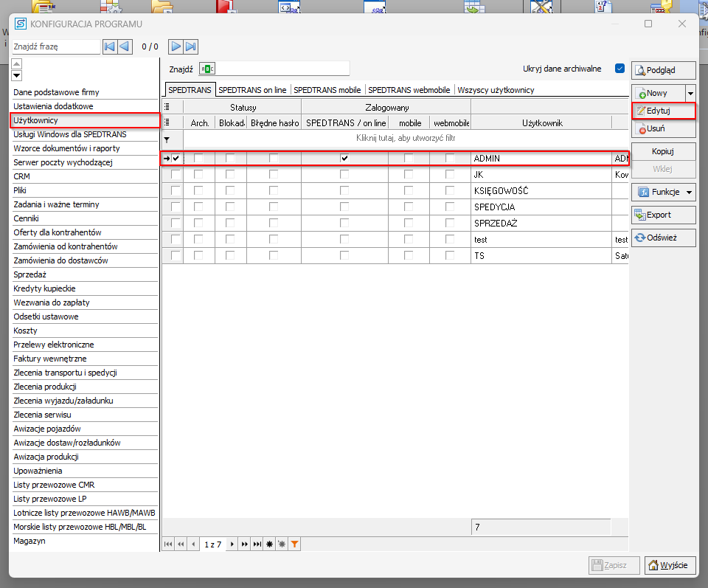Click the ABC find icon

click(207, 69)
